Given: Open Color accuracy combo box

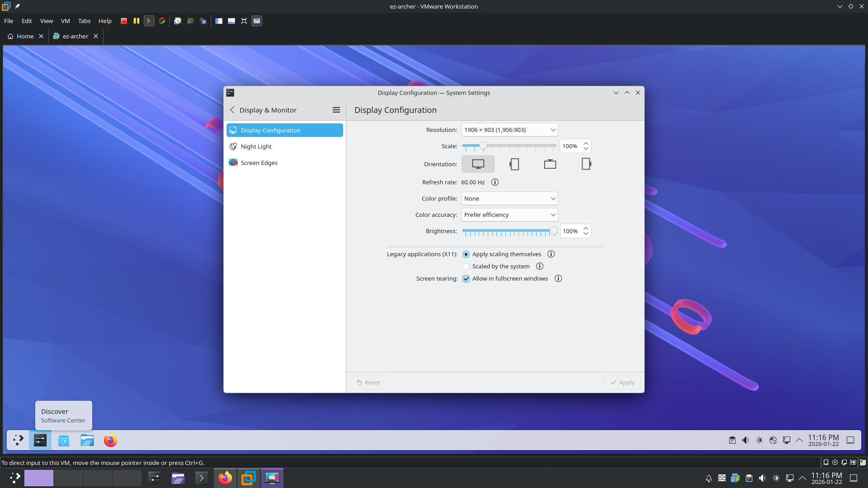Looking at the screenshot, I should click(x=509, y=215).
